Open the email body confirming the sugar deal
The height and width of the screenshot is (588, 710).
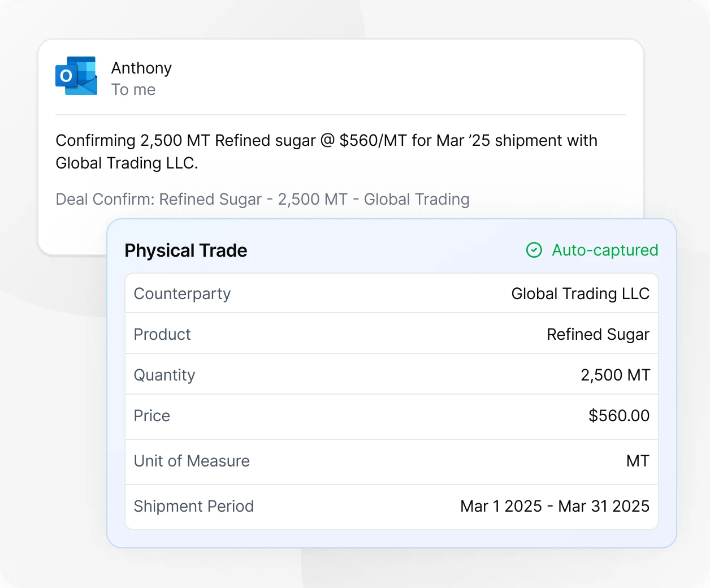click(326, 152)
